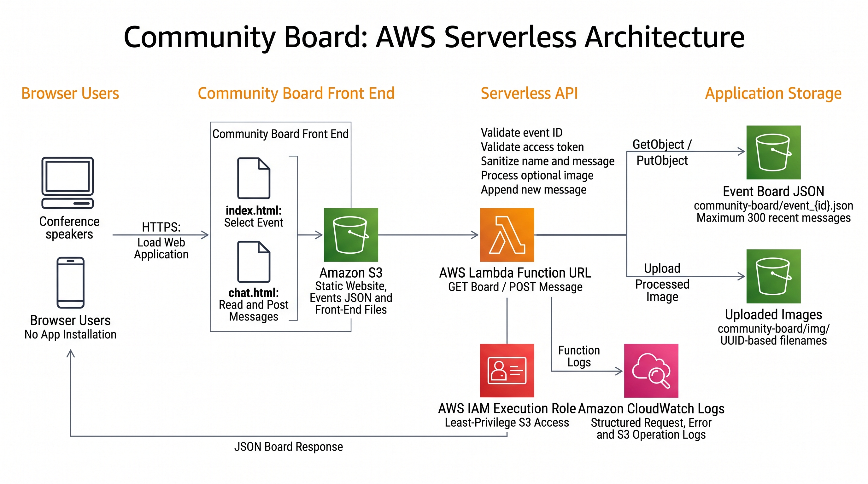
Task: Select the "Least-Privilege S3 Access" caption
Action: 507,423
